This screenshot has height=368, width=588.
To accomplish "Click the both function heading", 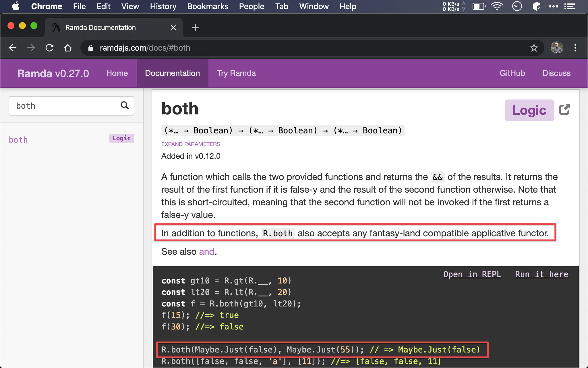I will [180, 109].
